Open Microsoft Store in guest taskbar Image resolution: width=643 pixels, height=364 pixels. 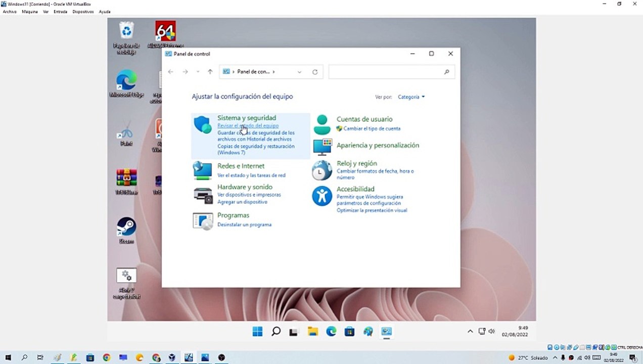(x=349, y=332)
